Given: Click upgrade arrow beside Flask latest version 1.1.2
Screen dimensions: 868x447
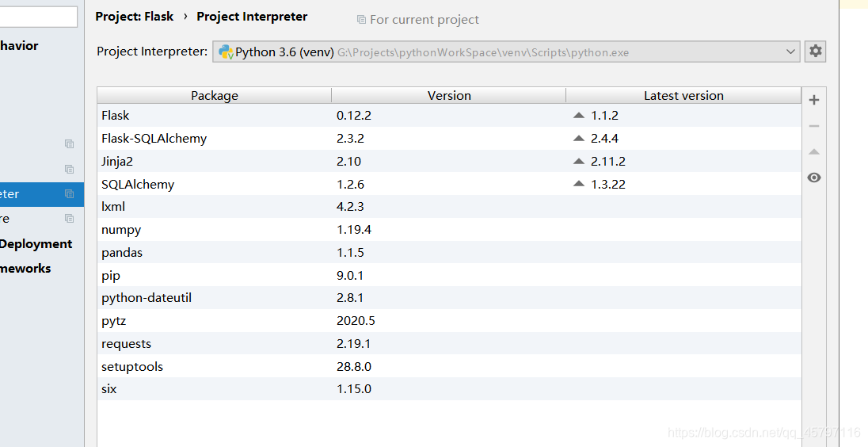Looking at the screenshot, I should [x=579, y=115].
